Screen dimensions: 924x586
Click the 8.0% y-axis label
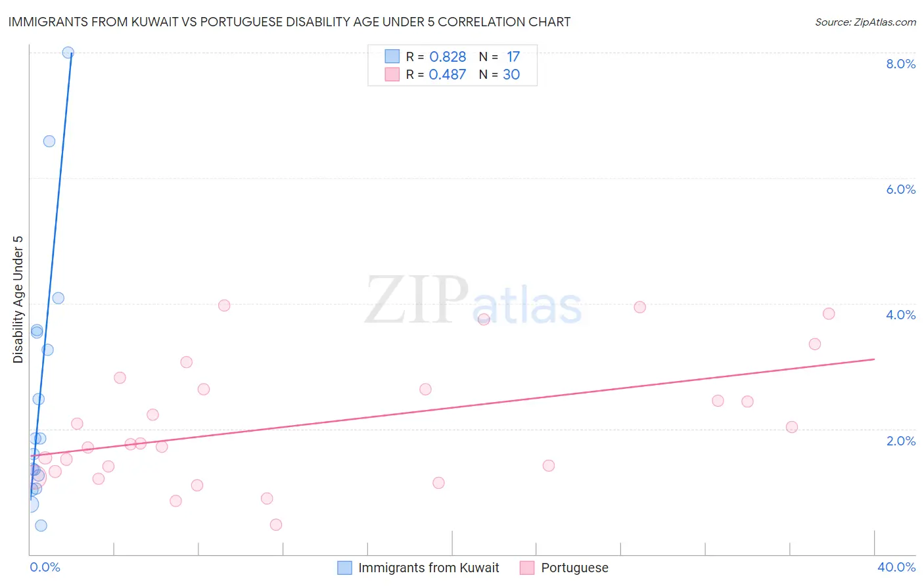[x=900, y=64]
